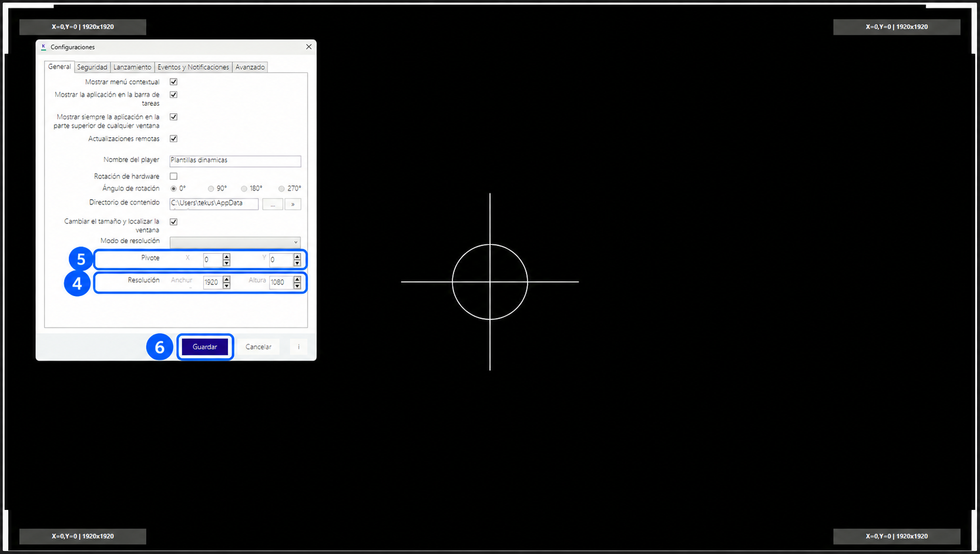980x554 pixels.
Task: Browse content directory with the ... button
Action: pyautogui.click(x=273, y=204)
